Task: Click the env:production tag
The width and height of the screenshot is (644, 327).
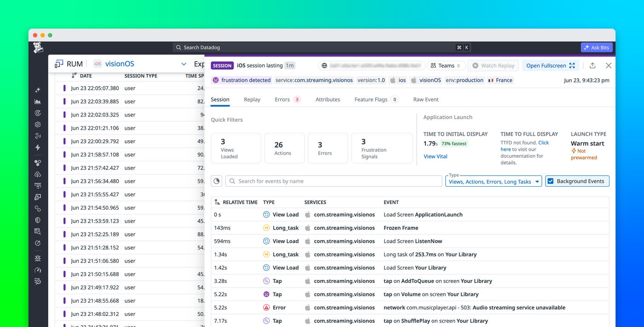Action: tap(464, 80)
